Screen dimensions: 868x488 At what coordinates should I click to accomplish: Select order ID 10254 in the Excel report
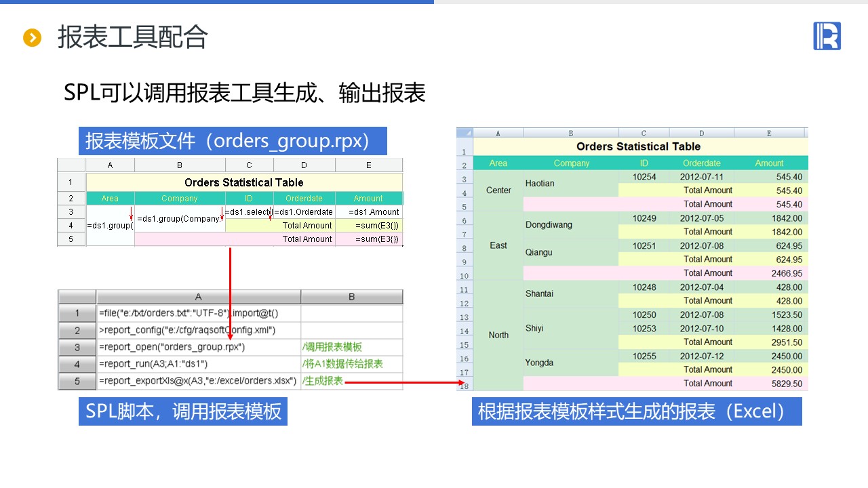[x=644, y=177]
